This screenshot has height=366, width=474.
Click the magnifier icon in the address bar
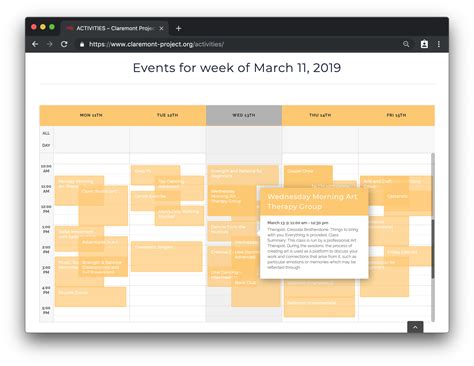tap(406, 44)
